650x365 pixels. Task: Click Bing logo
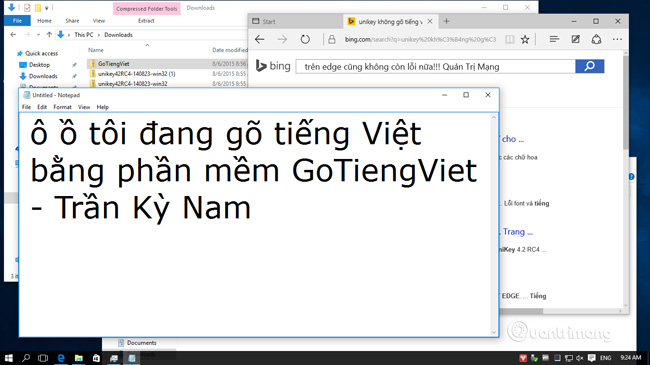(x=273, y=66)
